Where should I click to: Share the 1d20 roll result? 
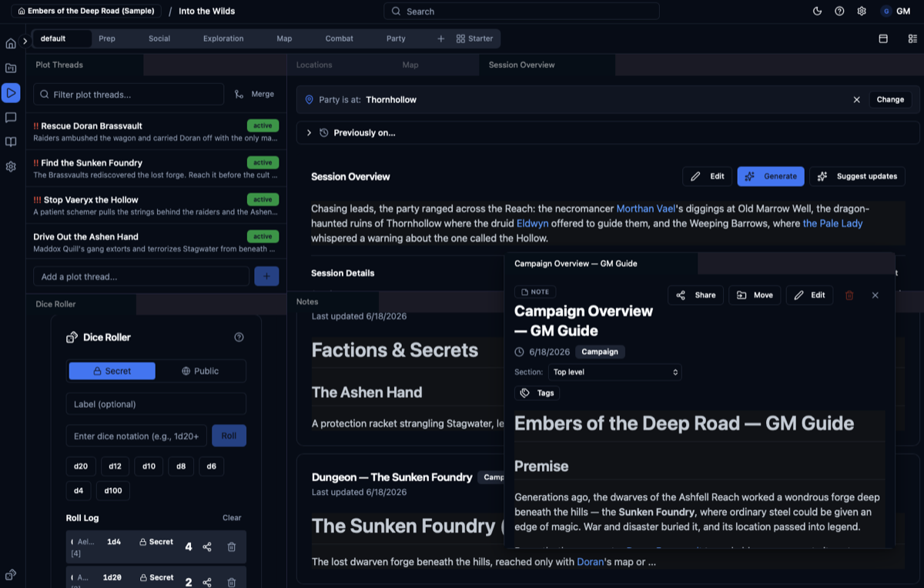207,583
